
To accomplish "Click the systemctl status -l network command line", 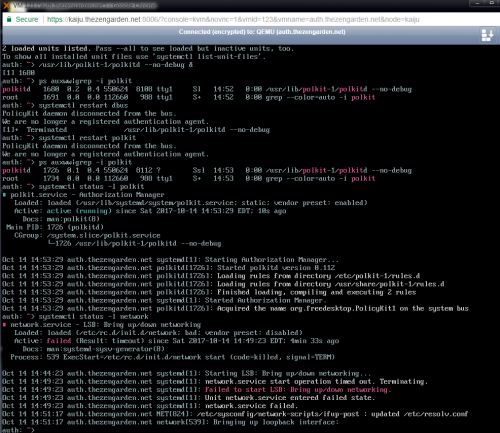I will pyautogui.click(x=75, y=317).
